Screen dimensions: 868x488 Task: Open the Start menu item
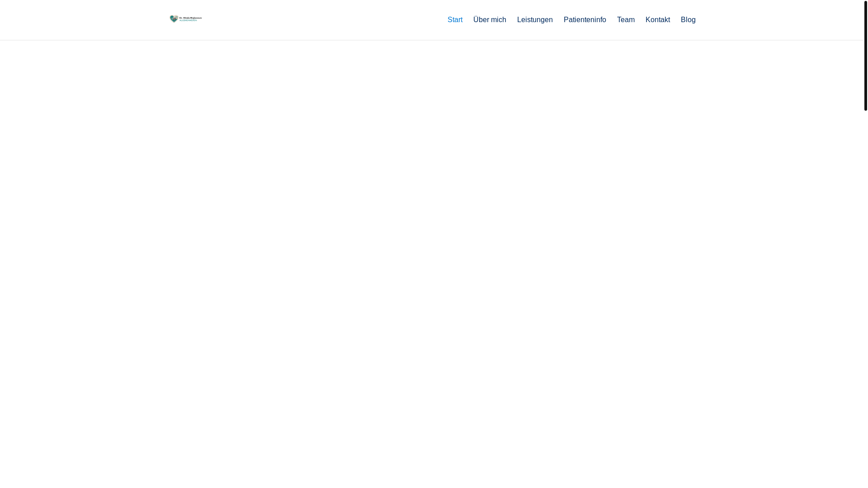[x=455, y=20]
